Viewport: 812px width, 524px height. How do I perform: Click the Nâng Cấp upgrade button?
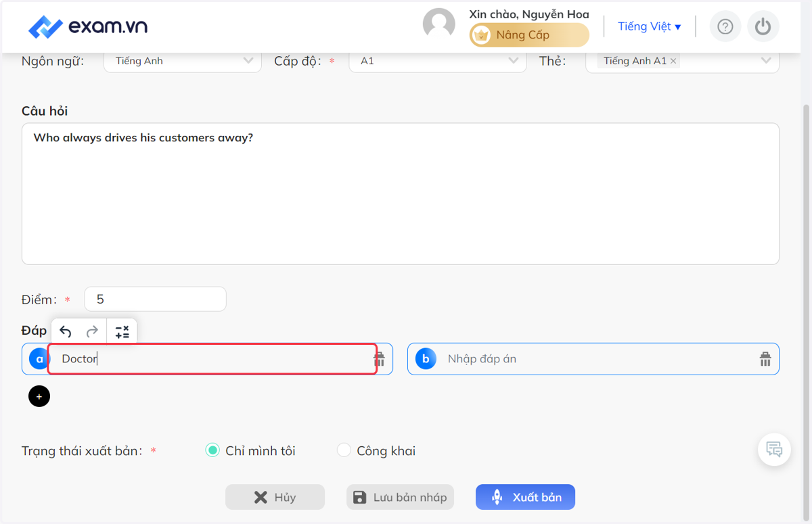pos(529,35)
